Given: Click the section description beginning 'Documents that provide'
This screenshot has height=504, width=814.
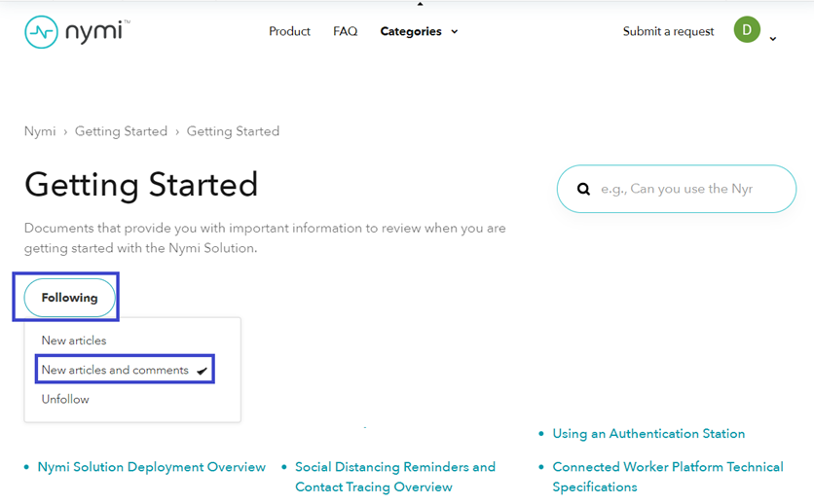Looking at the screenshot, I should pyautogui.click(x=265, y=238).
